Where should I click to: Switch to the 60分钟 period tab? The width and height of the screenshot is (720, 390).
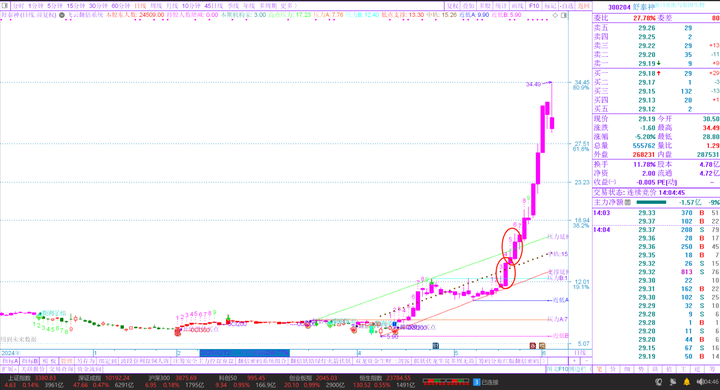[x=121, y=6]
